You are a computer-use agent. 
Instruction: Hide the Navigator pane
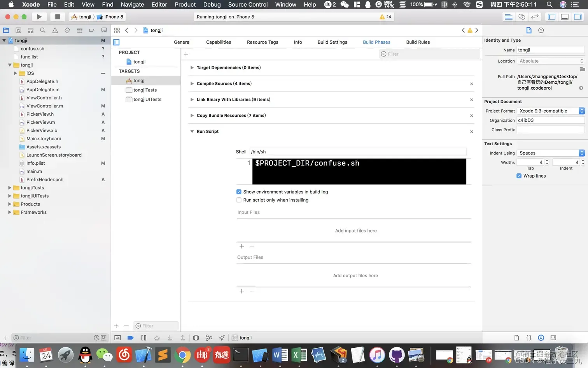[x=551, y=17]
